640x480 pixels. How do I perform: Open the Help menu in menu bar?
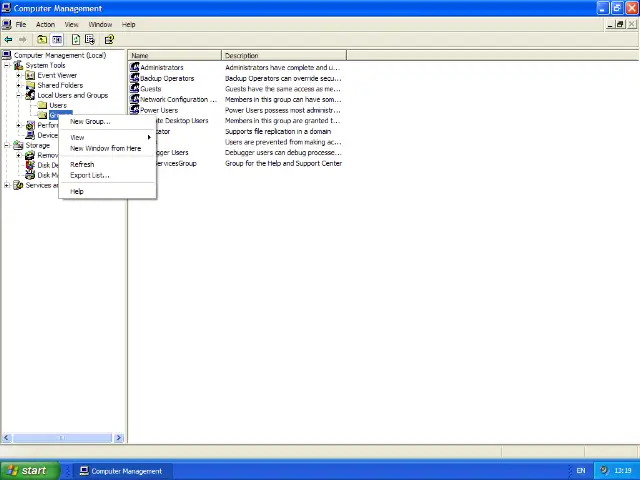coord(129,24)
